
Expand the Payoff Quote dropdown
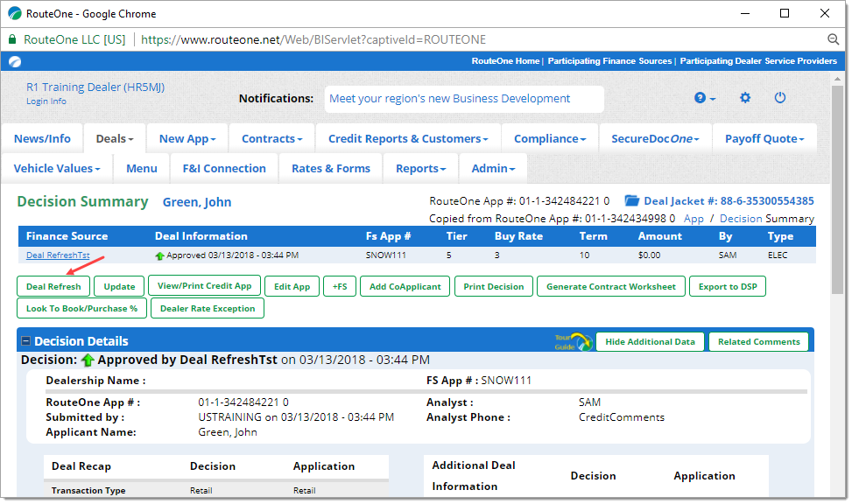pyautogui.click(x=764, y=138)
